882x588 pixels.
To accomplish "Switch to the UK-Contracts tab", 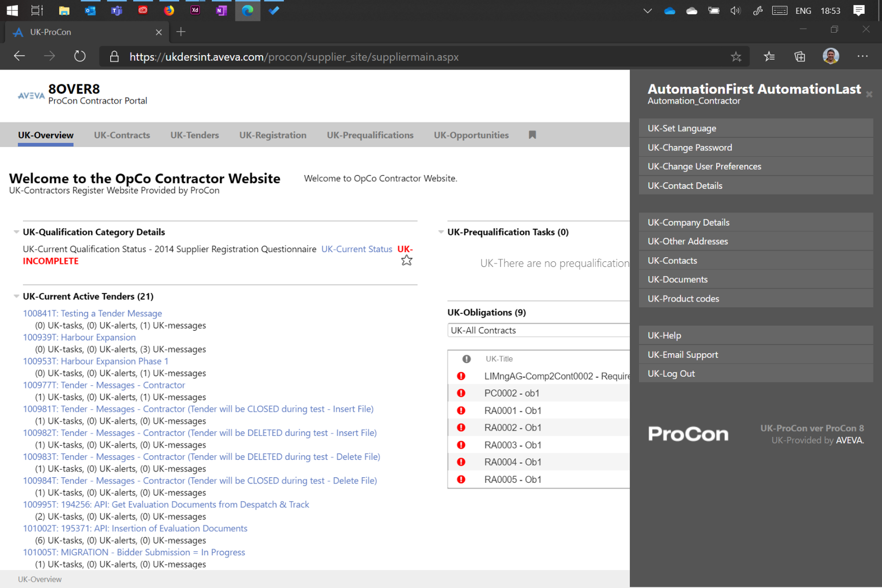I will (x=122, y=135).
